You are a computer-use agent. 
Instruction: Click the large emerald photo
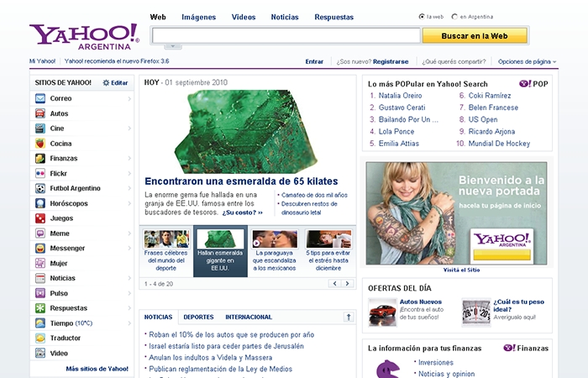[x=245, y=132]
